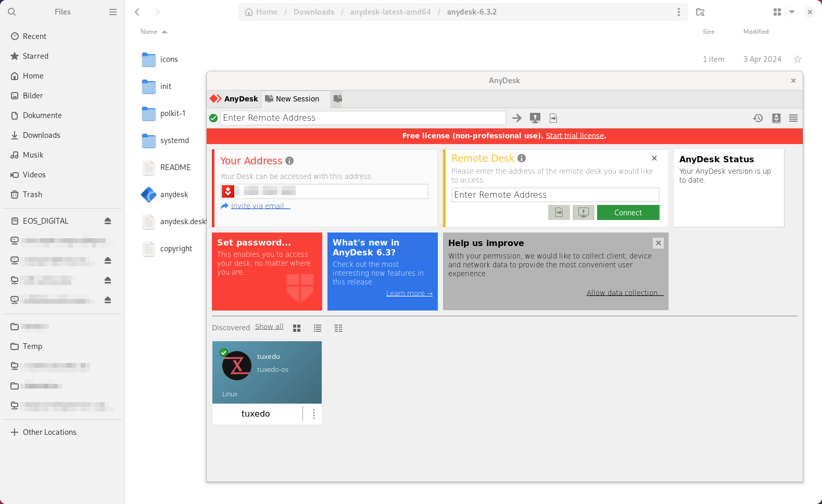Click the anydesk-latest-amd64 path segment

click(x=390, y=11)
